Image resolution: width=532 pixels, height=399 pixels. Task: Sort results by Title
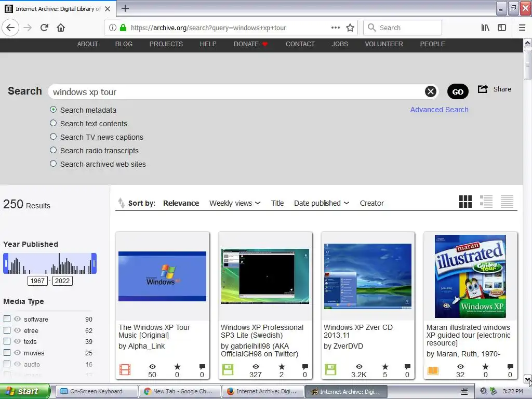click(x=277, y=203)
